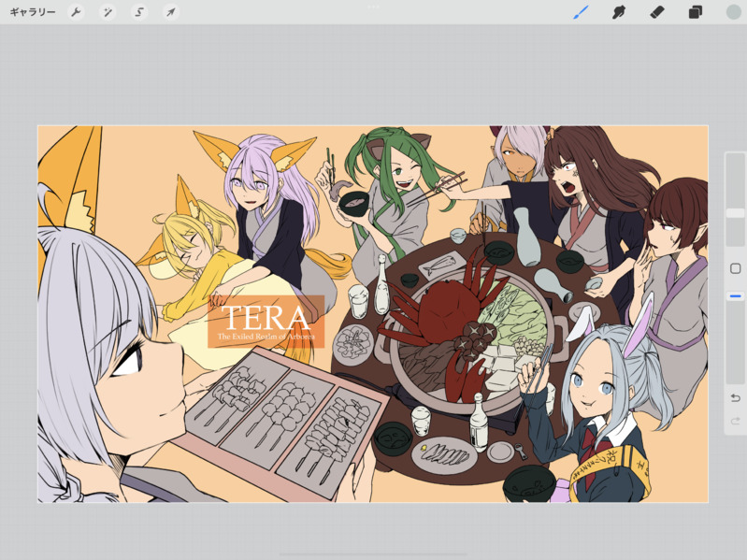
Task: Activate the Transform arrow tool
Action: (x=170, y=12)
